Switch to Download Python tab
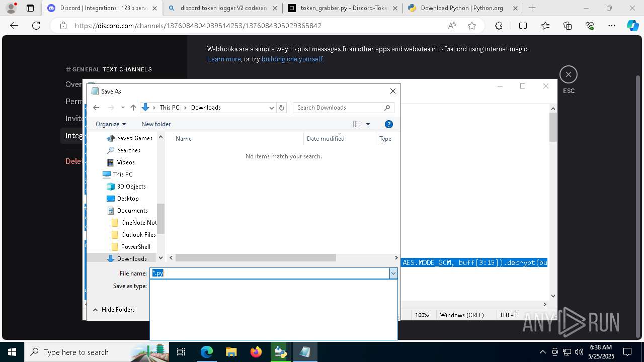The height and width of the screenshot is (362, 644). (x=462, y=8)
